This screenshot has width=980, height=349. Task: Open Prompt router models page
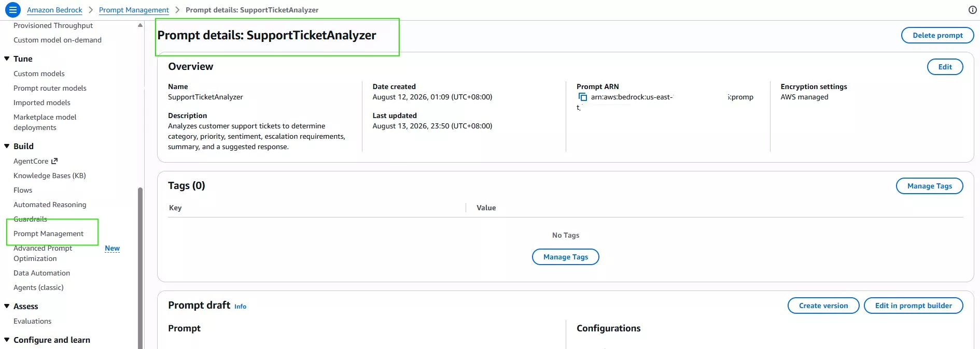tap(50, 88)
